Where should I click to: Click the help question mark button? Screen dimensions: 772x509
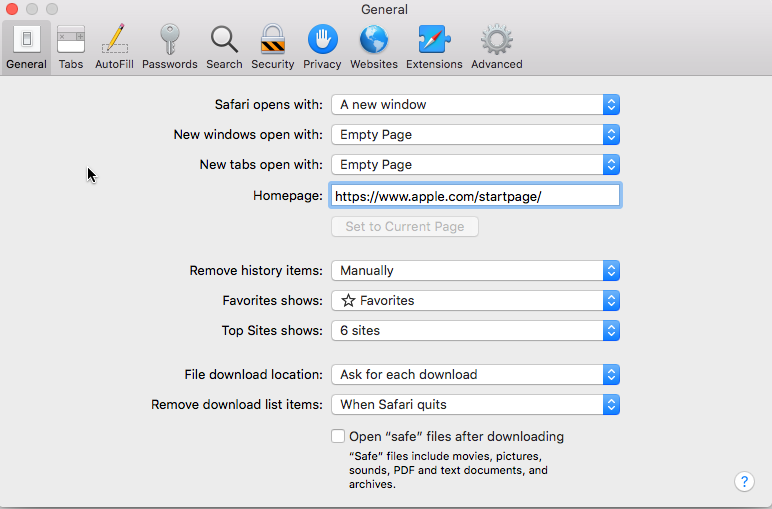pyautogui.click(x=744, y=481)
